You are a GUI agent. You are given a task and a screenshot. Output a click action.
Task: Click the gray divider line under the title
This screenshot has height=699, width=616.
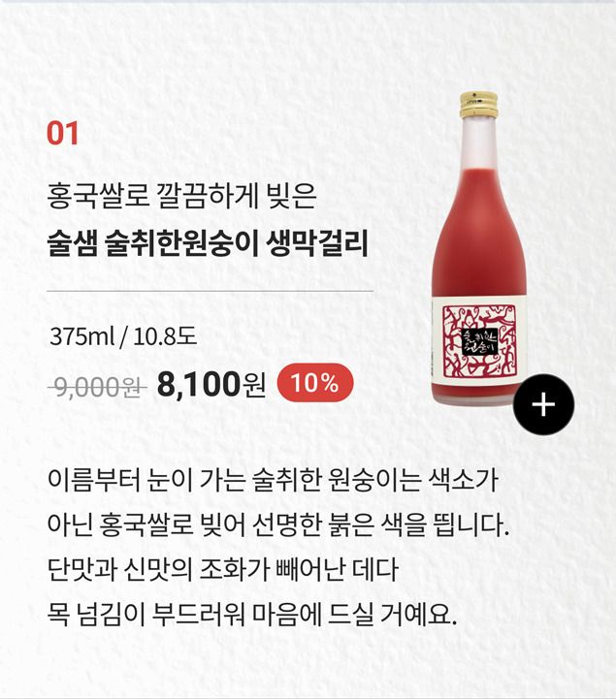[211, 291]
